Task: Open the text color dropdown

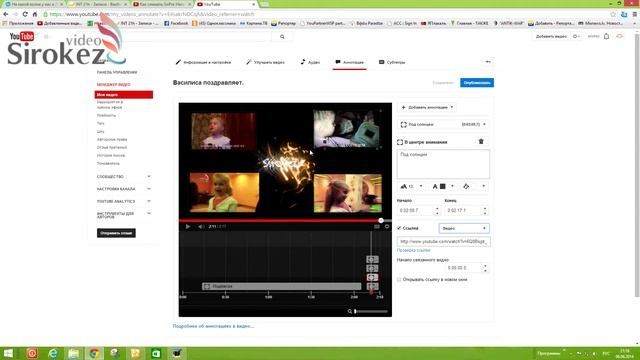Action: (x=452, y=187)
